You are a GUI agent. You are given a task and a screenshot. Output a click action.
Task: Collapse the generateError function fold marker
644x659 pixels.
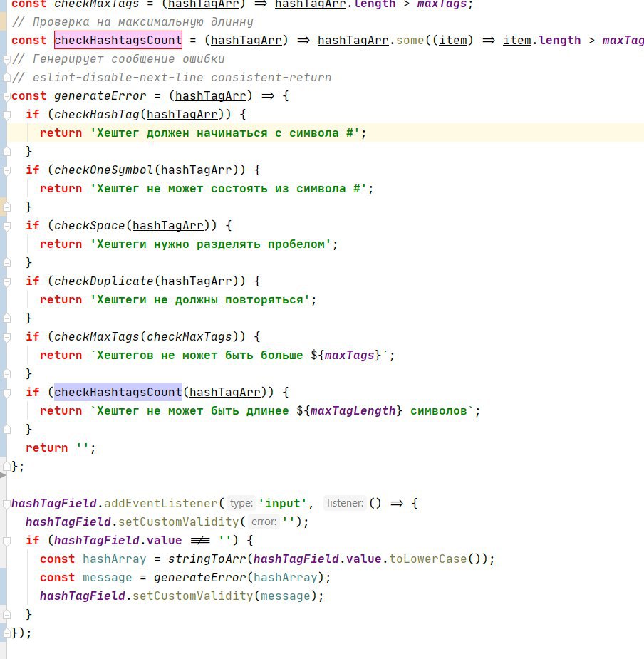(6, 97)
